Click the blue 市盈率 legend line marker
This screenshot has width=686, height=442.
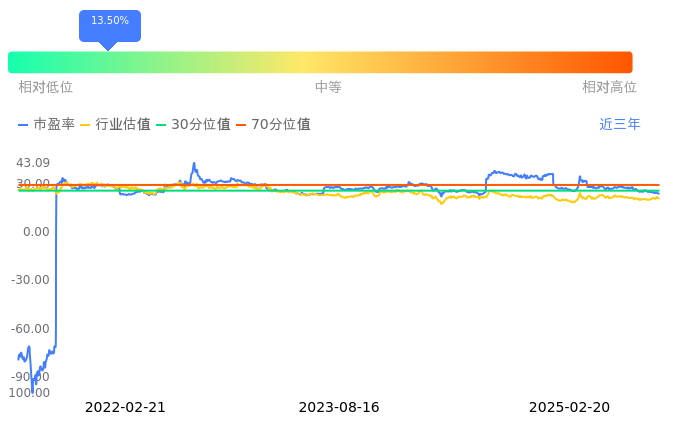point(23,125)
